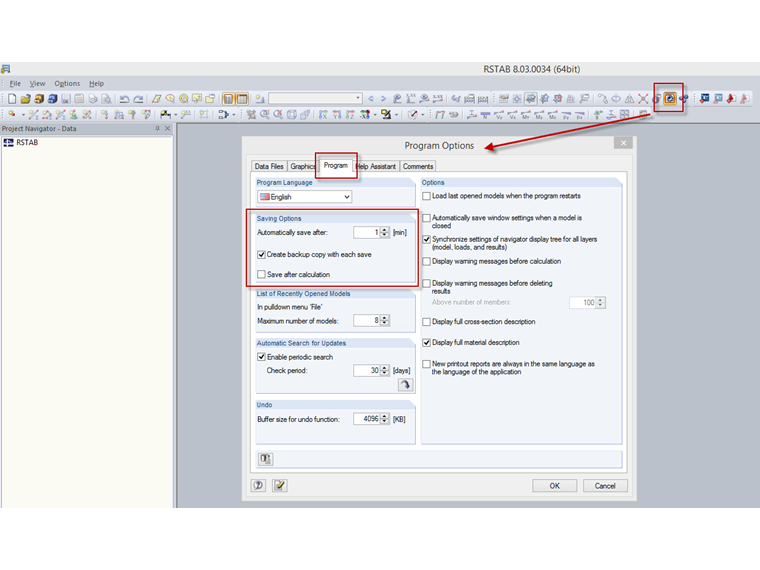
Task: Check Automatically save window settings option
Action: click(427, 218)
